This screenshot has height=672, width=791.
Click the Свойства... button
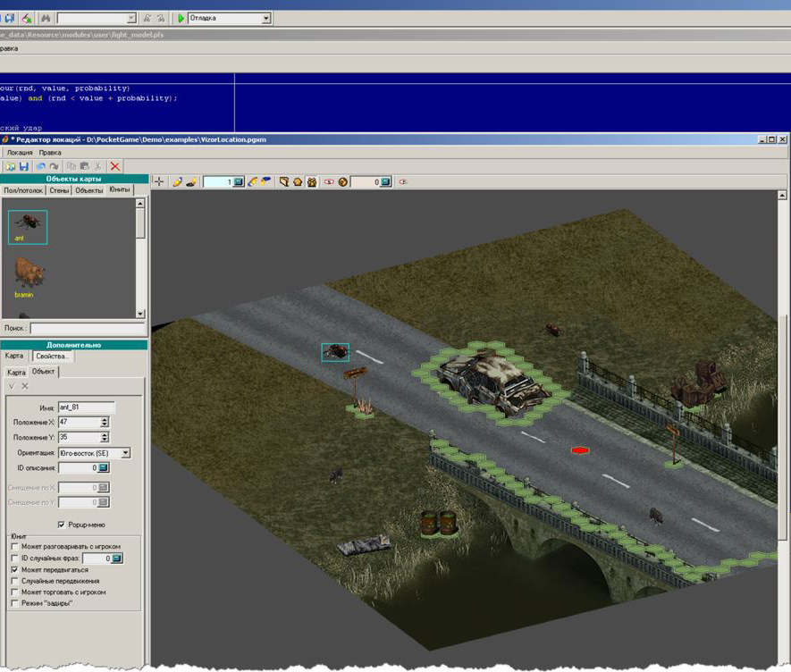pyautogui.click(x=53, y=356)
